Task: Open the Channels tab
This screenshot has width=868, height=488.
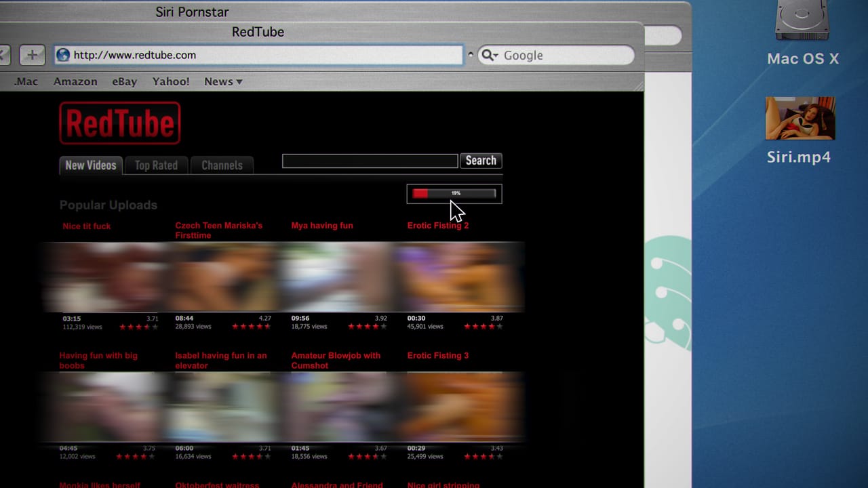Action: tap(222, 165)
